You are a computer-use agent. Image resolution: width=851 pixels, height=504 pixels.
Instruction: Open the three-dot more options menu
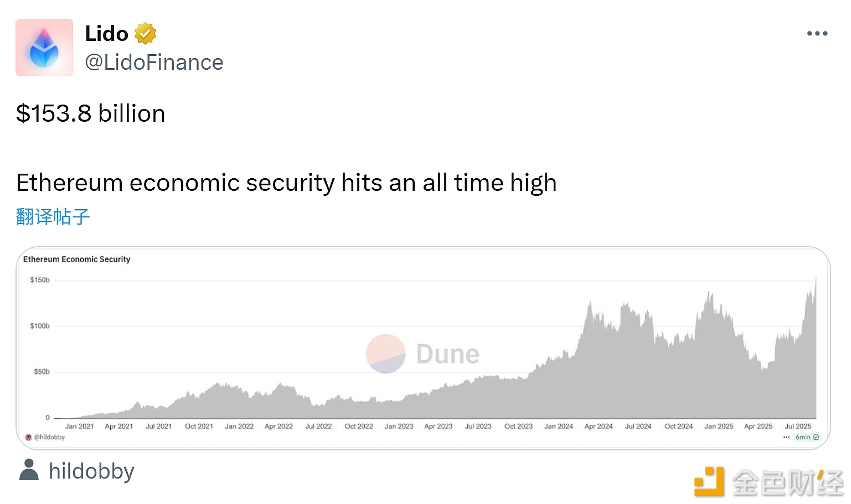(x=817, y=34)
